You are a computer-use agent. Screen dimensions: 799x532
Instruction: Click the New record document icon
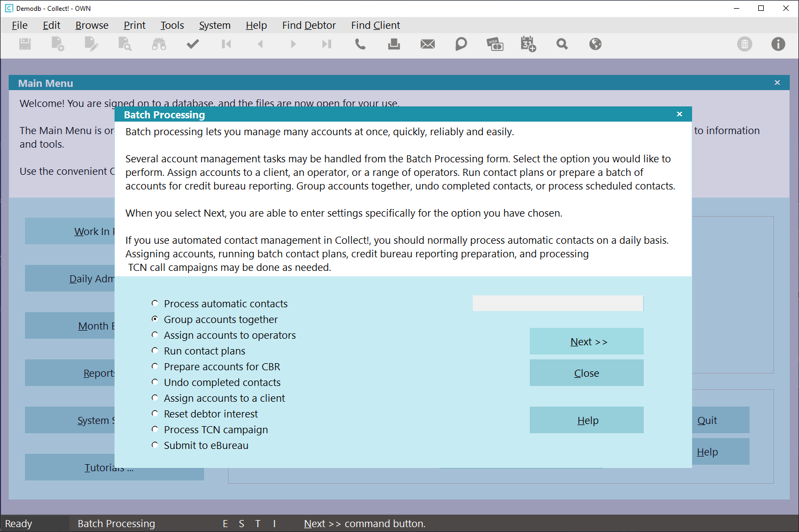pos(58,44)
